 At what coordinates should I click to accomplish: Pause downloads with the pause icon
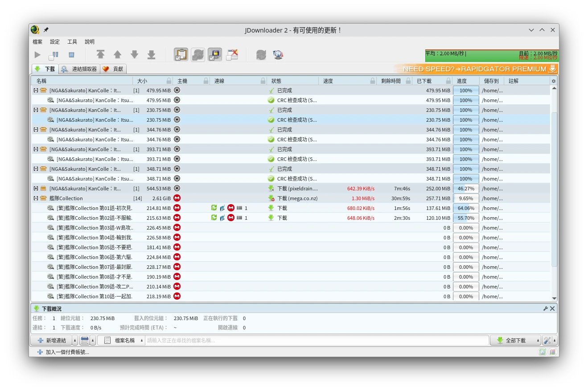coord(54,55)
